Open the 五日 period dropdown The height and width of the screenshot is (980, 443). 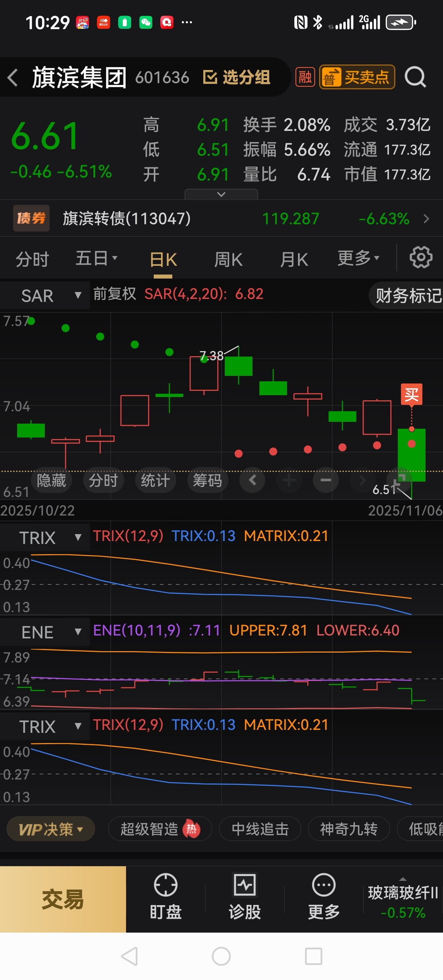click(x=97, y=259)
